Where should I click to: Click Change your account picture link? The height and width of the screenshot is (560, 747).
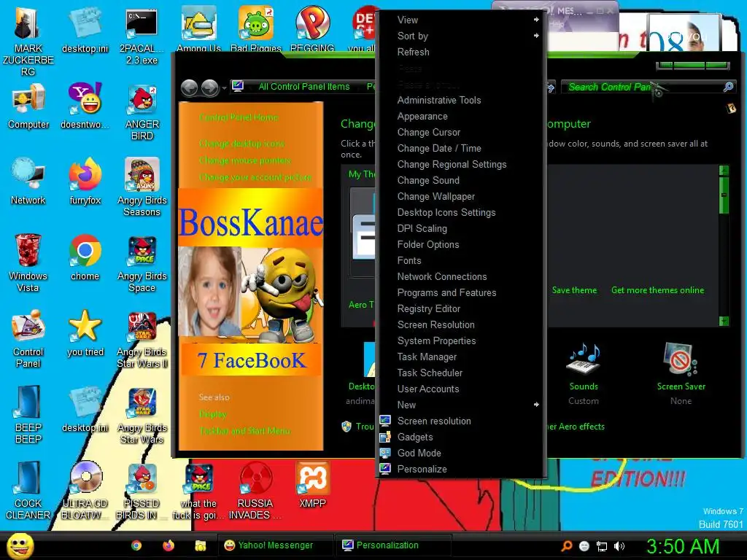pos(255,177)
